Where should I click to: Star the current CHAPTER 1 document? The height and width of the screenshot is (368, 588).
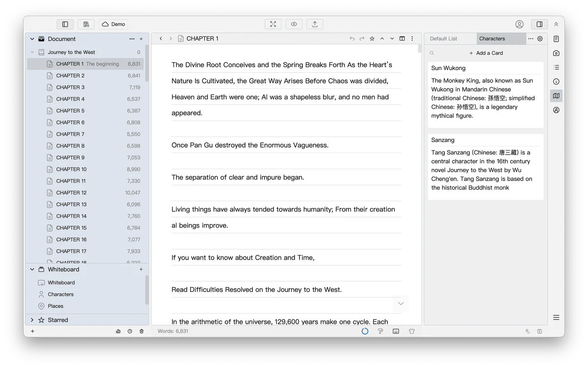click(372, 39)
